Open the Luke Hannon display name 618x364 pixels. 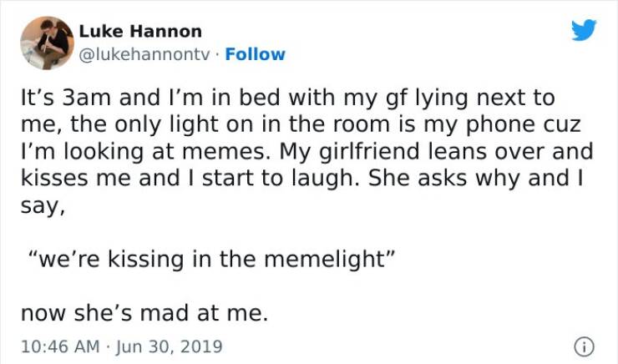pos(139,32)
